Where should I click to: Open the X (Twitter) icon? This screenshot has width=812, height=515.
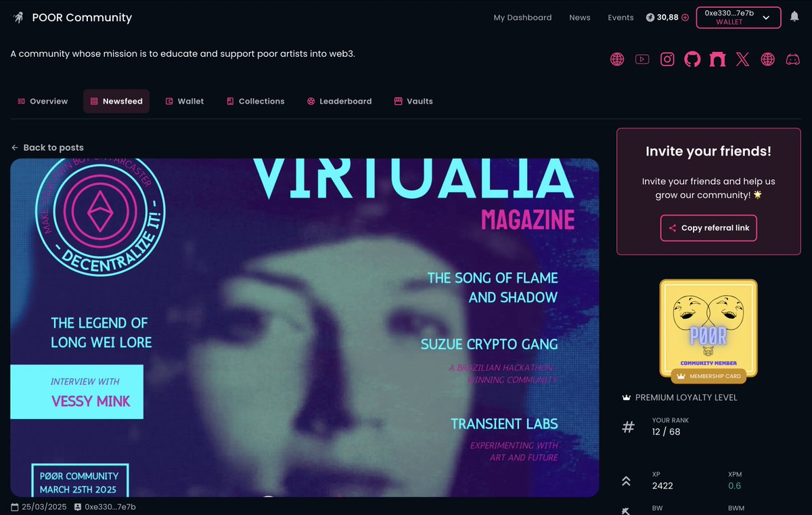742,59
